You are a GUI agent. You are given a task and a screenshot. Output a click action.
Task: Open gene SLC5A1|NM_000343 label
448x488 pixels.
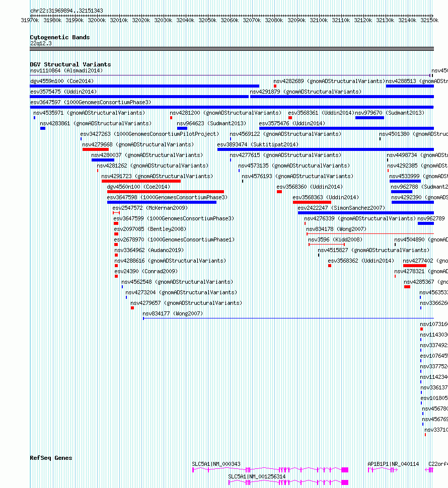pyautogui.click(x=216, y=464)
